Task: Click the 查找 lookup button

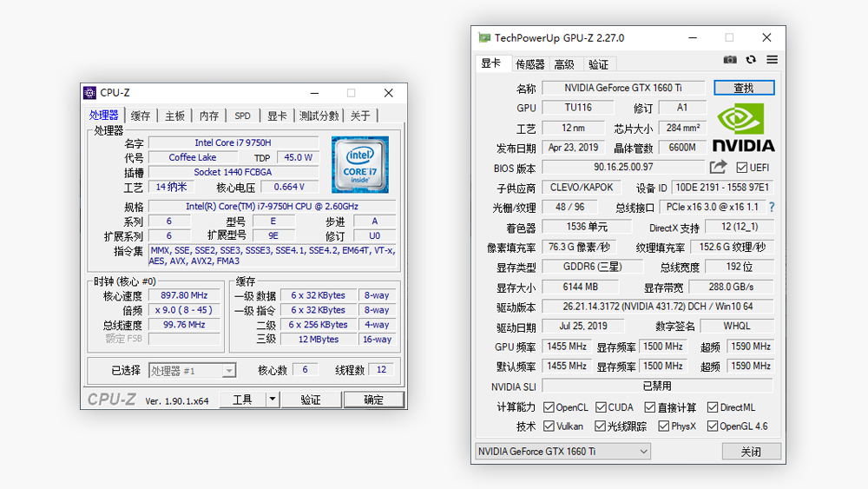Action: pos(744,88)
